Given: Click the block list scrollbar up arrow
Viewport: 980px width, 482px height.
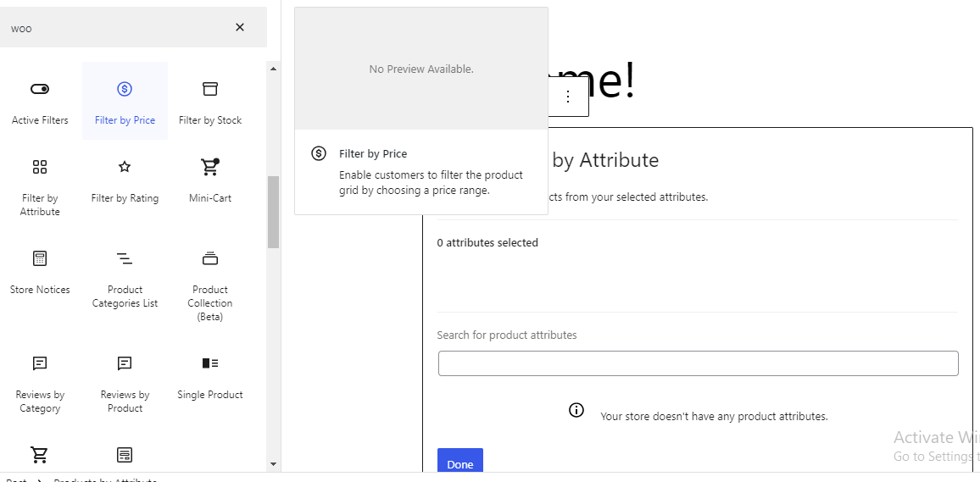Looking at the screenshot, I should click(x=273, y=68).
